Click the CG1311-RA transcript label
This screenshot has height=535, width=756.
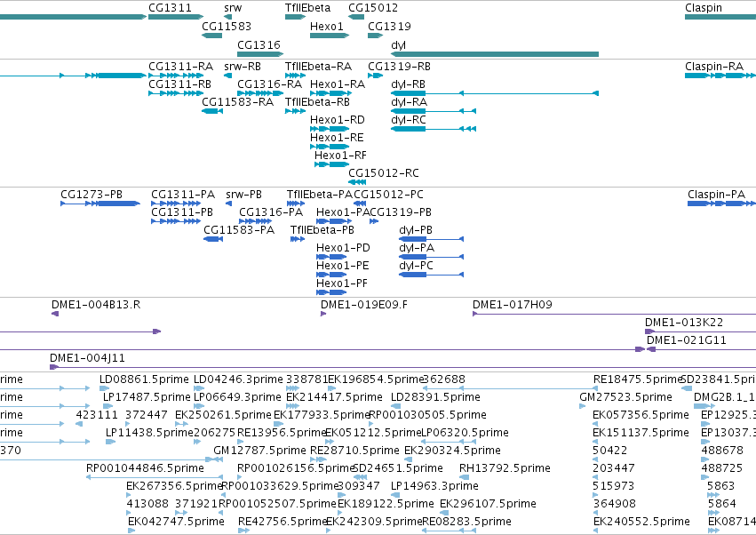click(180, 66)
